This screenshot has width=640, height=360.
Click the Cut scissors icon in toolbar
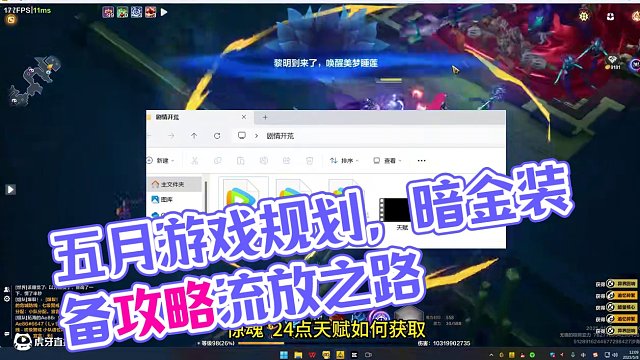[x=195, y=161]
